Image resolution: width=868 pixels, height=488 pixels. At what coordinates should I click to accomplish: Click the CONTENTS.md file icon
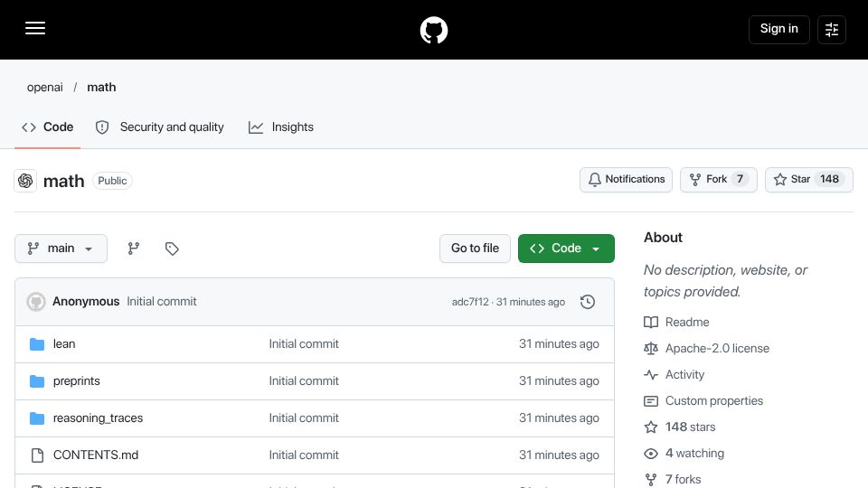[x=37, y=455]
